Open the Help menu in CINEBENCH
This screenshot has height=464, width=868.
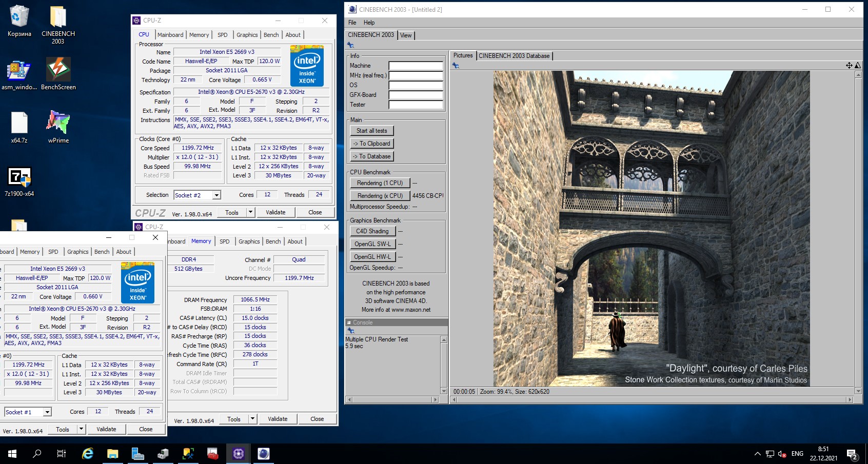click(369, 23)
